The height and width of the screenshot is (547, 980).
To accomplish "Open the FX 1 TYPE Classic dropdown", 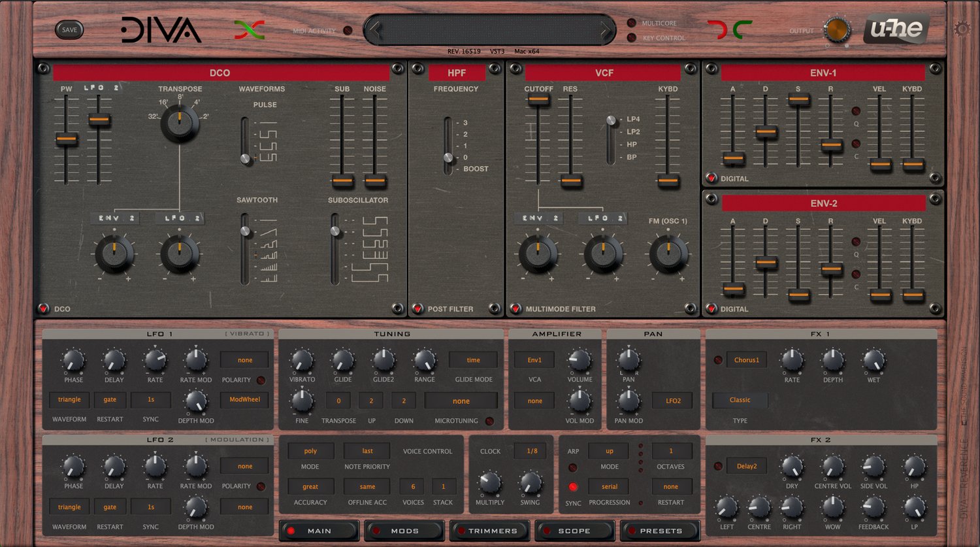I will (x=740, y=400).
